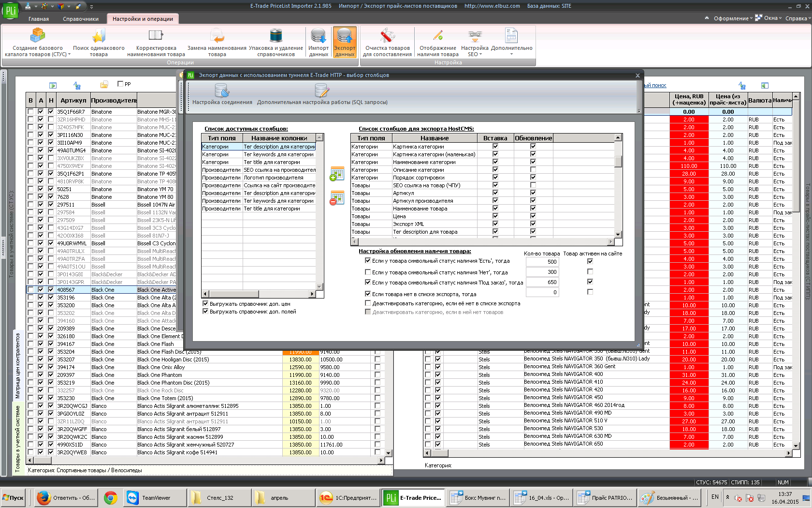This screenshot has height=508, width=812.
Task: Open vertical tab Матрица цен контрагентов
Action: (x=17, y=365)
